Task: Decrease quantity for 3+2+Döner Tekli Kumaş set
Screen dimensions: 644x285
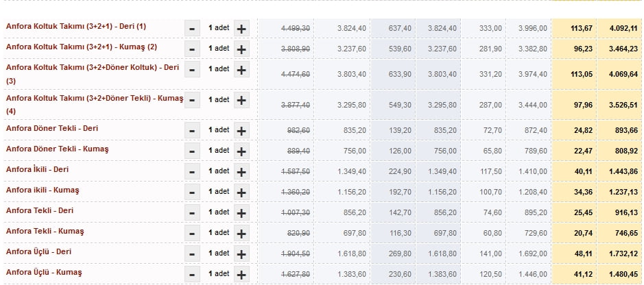Action: 192,101
